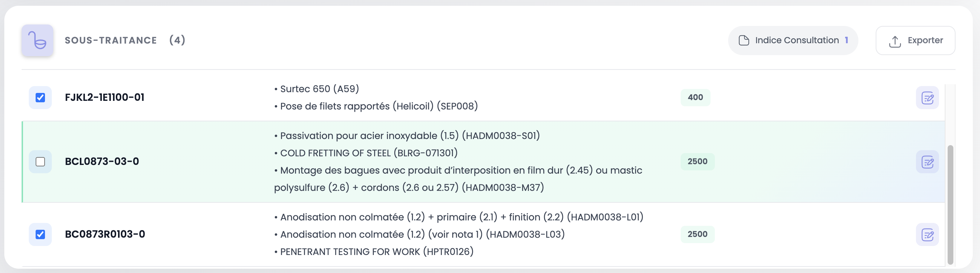Select the FJKL2-1E1100-01 reference label
The image size is (980, 273).
coord(105,98)
